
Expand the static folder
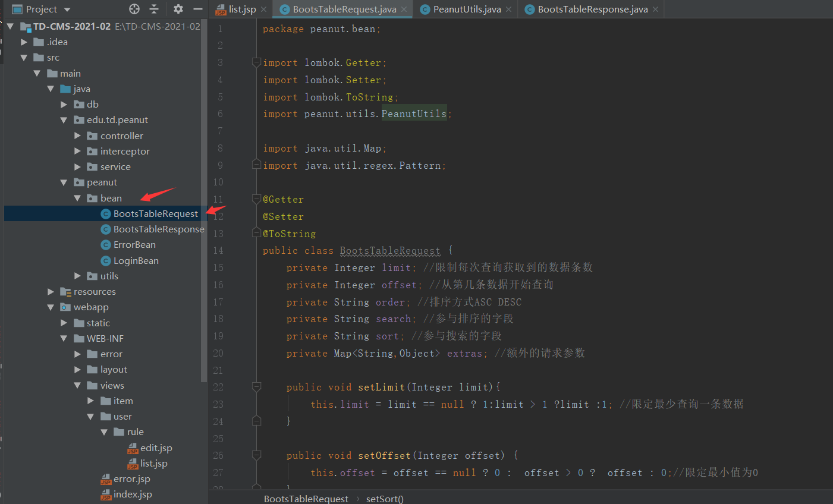64,323
